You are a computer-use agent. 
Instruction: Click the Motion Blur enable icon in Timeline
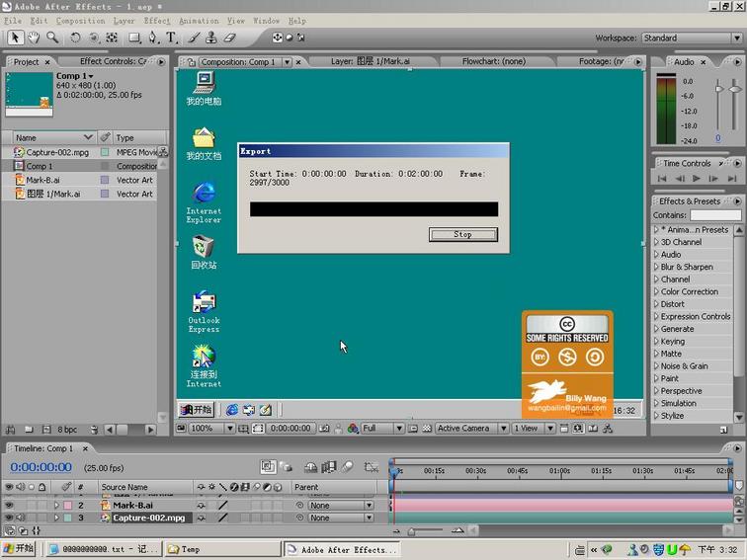tap(347, 466)
